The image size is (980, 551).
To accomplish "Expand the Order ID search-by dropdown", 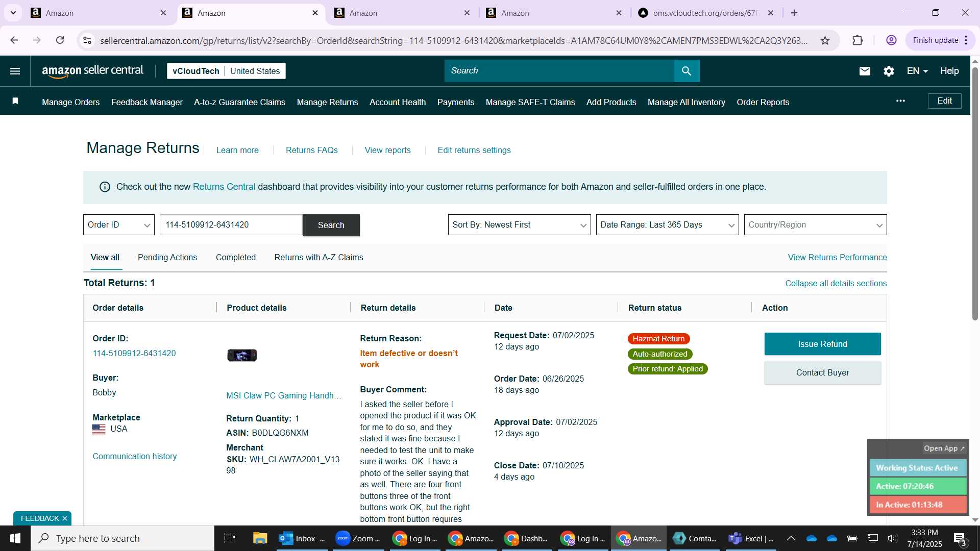I will coord(119,225).
